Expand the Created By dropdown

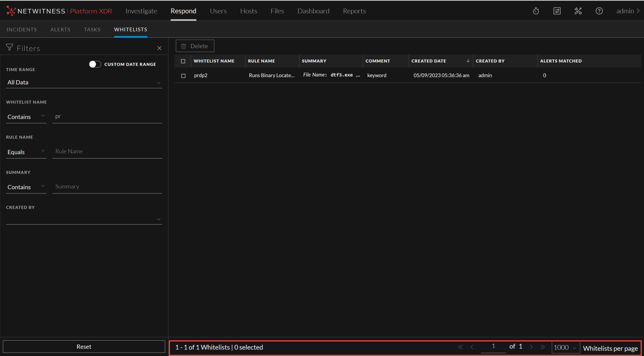tap(159, 219)
